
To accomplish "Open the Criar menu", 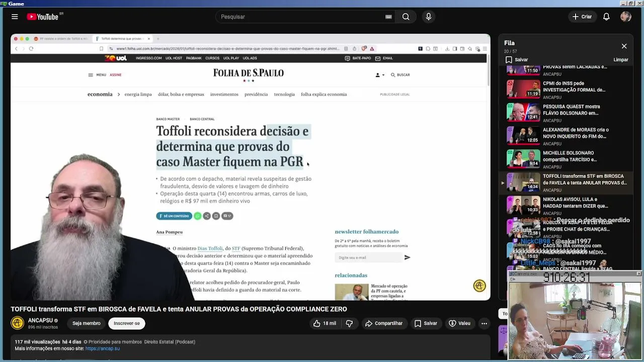I will pos(582,17).
